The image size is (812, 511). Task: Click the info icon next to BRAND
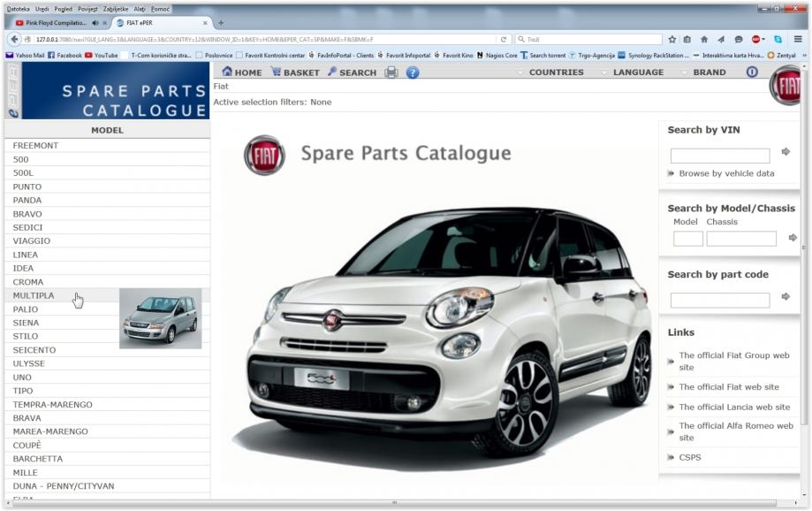pos(752,72)
